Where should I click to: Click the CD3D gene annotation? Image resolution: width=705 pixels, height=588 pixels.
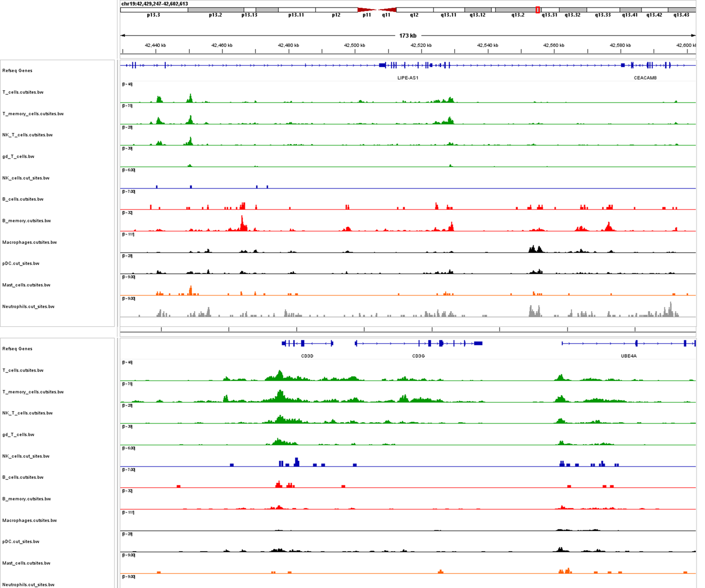[307, 356]
